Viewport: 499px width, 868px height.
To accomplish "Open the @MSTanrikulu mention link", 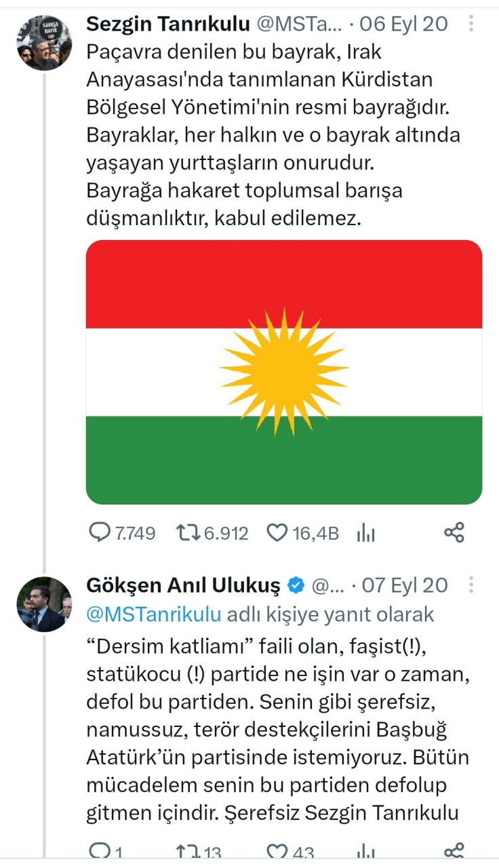I will click(x=154, y=614).
